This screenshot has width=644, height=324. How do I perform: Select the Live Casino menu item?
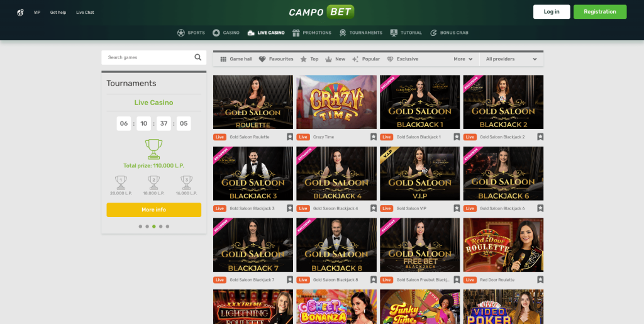tap(266, 33)
